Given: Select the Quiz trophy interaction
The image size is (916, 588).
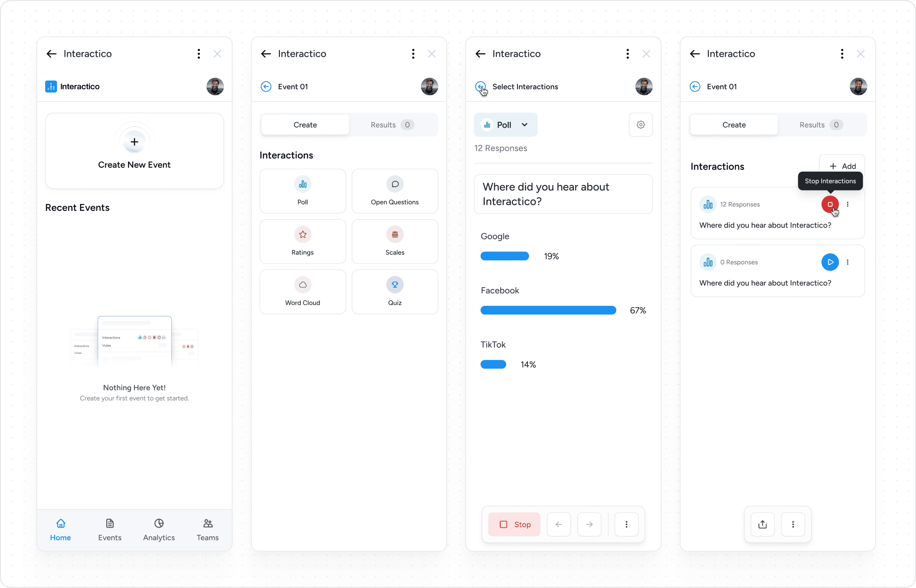Looking at the screenshot, I should click(394, 292).
